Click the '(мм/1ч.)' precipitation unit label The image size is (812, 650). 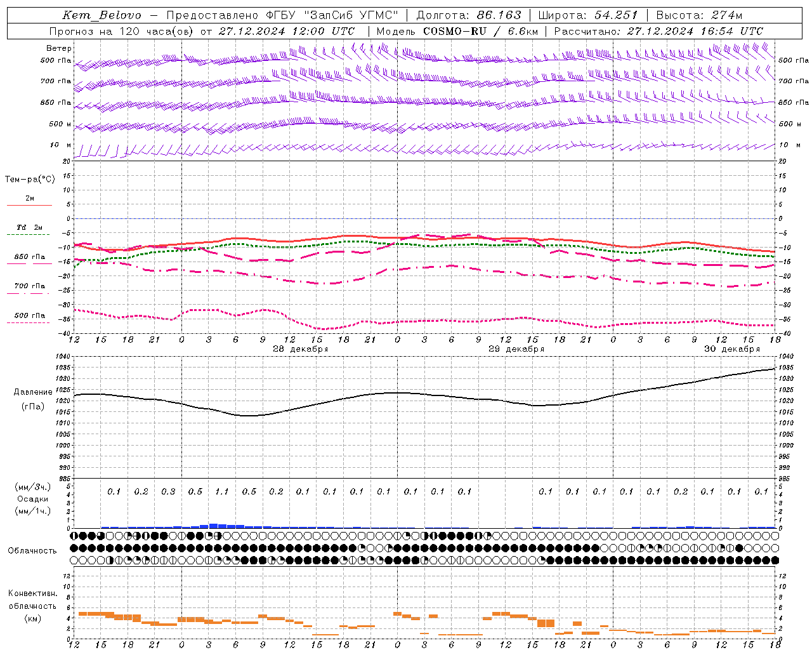33,511
